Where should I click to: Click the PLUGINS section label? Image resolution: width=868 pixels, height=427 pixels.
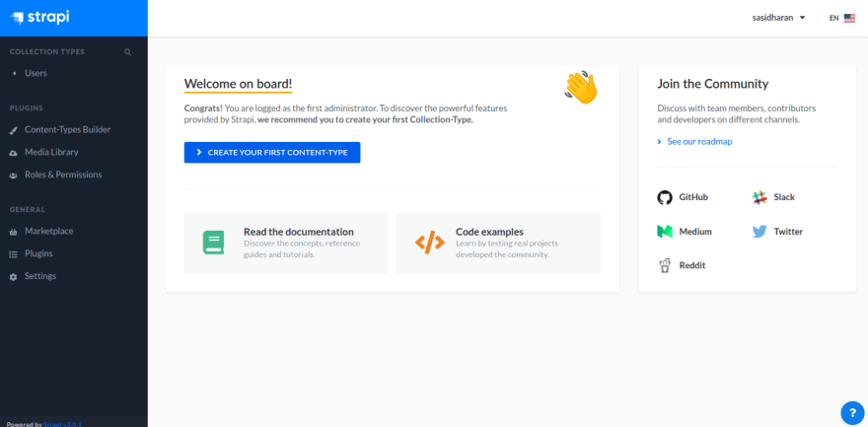point(26,108)
